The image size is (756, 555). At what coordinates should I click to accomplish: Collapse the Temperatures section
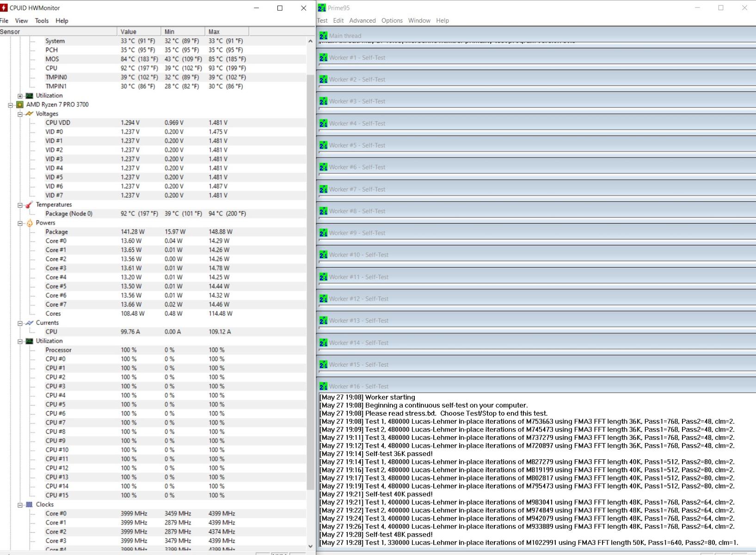20,205
